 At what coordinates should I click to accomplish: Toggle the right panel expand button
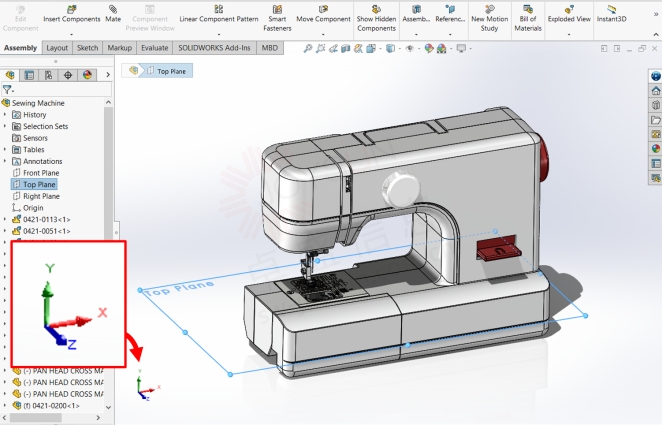[x=617, y=49]
